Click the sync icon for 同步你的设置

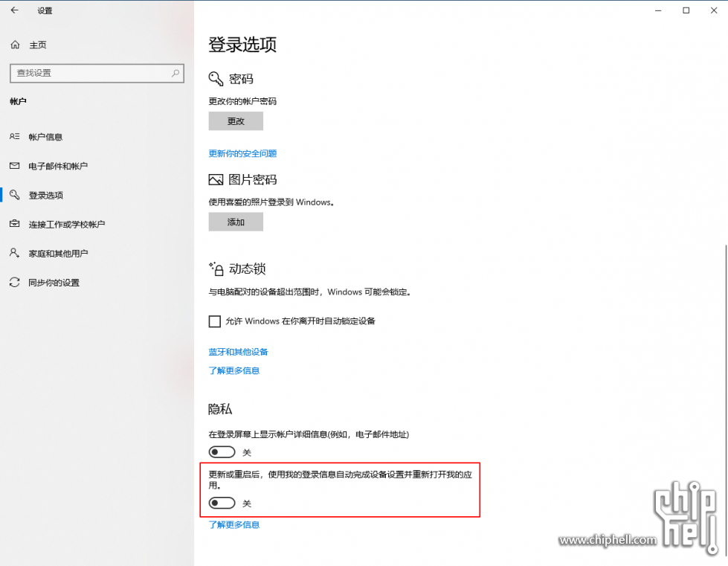(14, 283)
